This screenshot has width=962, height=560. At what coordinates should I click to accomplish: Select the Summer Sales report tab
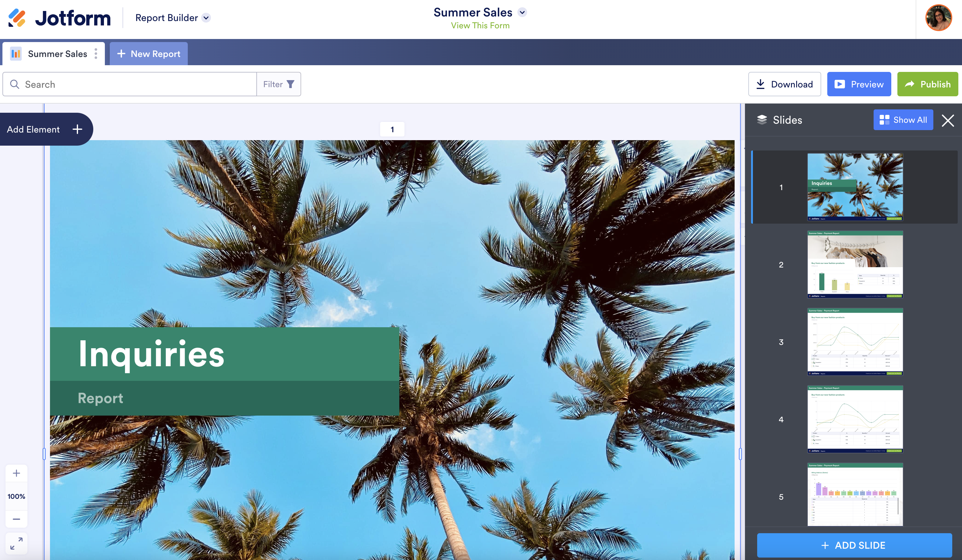[x=57, y=54]
